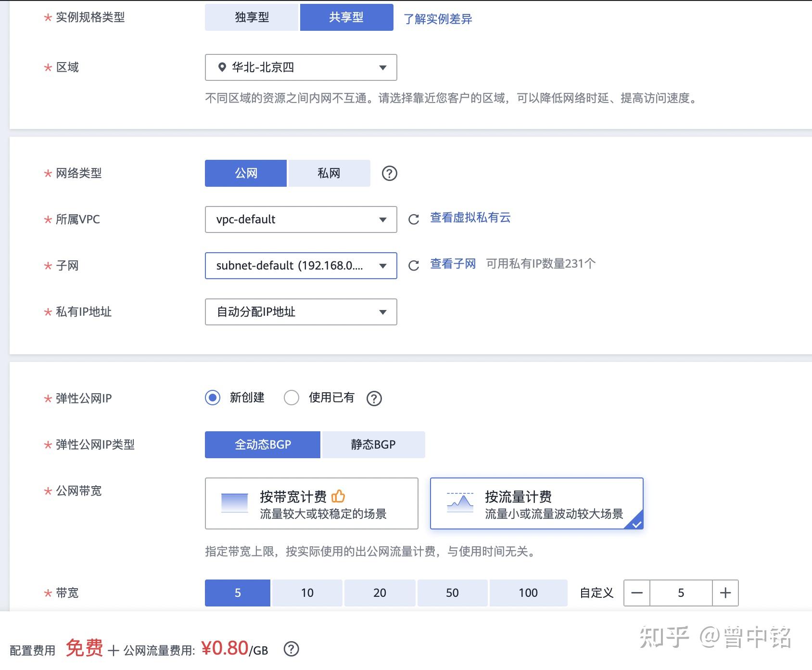The image size is (812, 670).
Task: Select the 使用已有 radio button
Action: pos(292,398)
